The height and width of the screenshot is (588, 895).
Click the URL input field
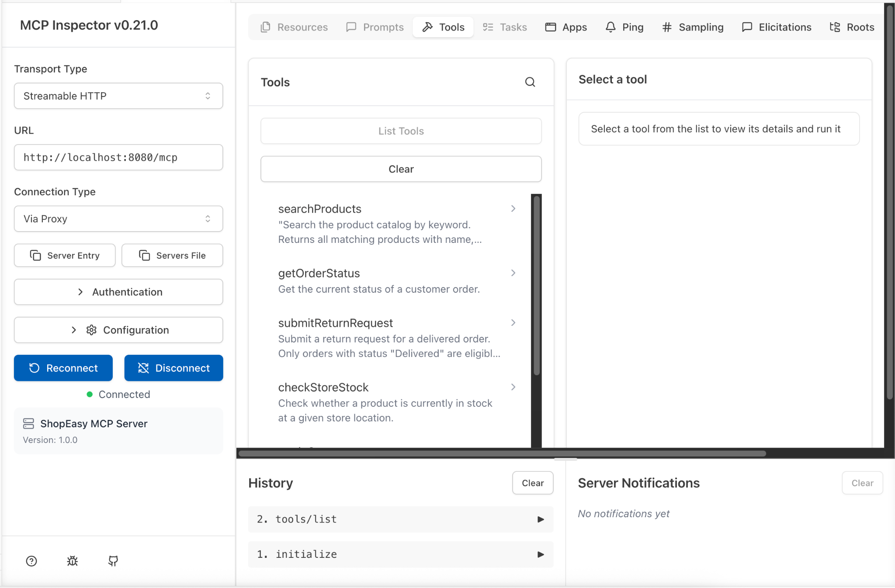[118, 157]
